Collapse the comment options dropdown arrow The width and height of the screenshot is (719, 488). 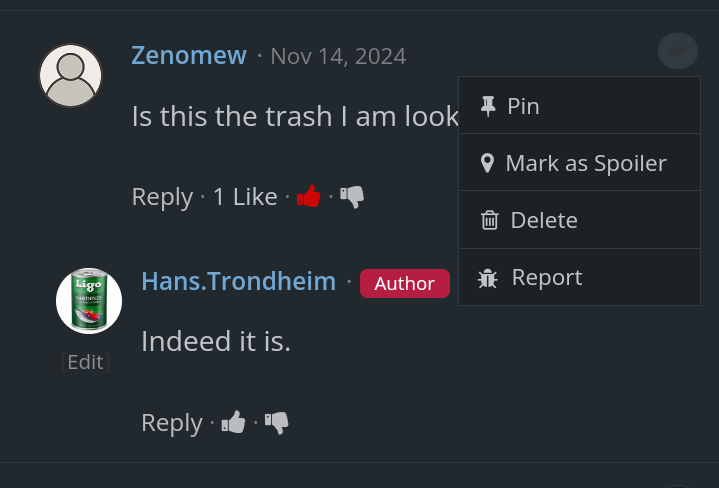coord(677,51)
